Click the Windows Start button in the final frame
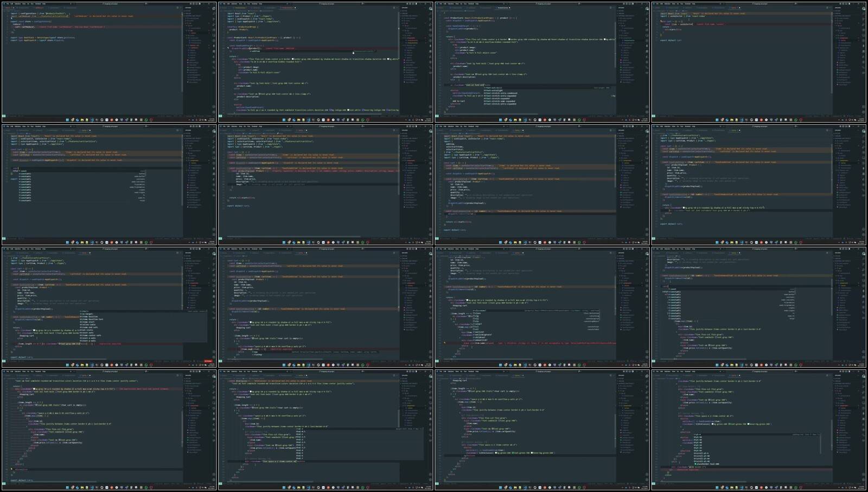Viewport: 868px width, 492px height. 717,488
